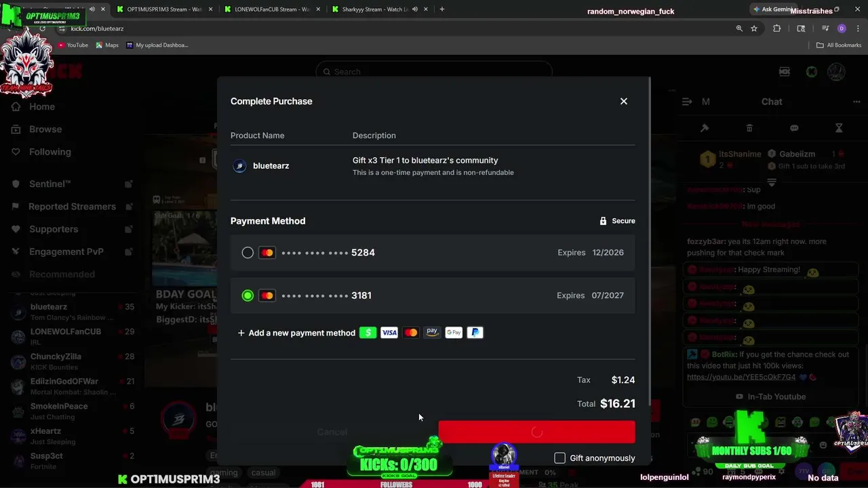868x488 pixels.
Task: Click the In-Tab Youtube button
Action: pos(771,396)
